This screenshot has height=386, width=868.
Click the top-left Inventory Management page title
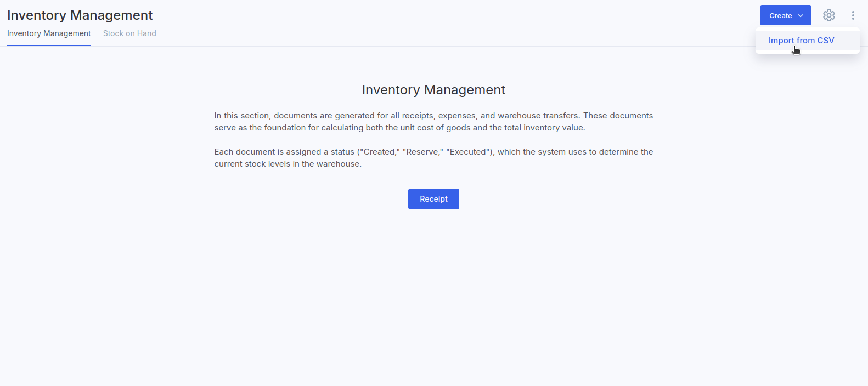pyautogui.click(x=80, y=15)
